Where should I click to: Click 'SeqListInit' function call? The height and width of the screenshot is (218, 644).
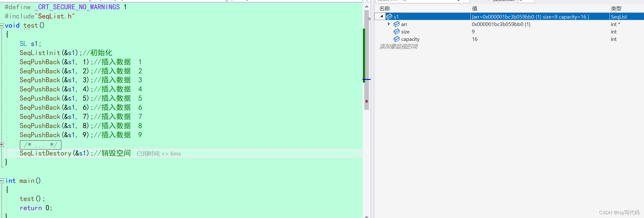pos(40,53)
